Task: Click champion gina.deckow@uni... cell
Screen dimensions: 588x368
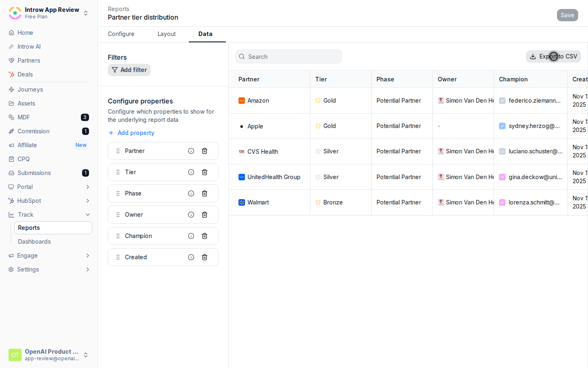Action: (x=530, y=177)
